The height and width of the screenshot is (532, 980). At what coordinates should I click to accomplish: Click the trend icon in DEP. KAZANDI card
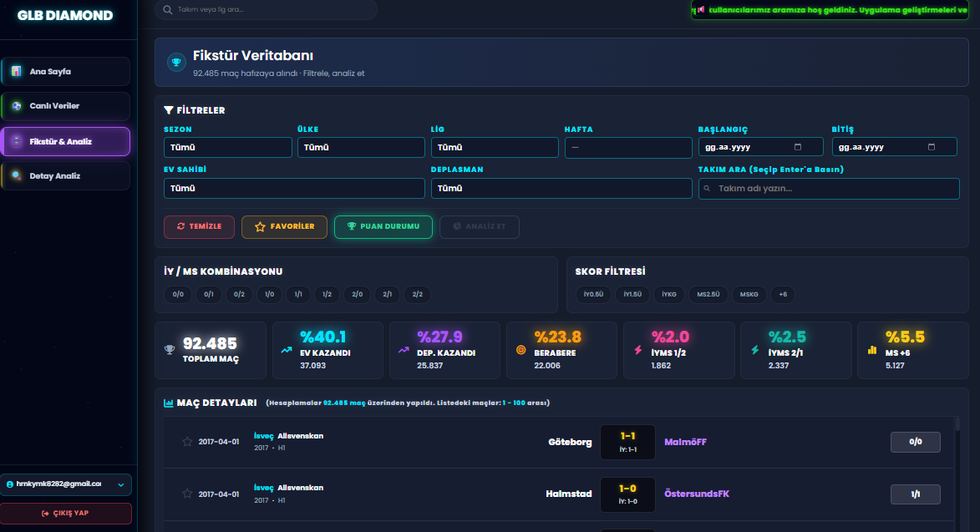(404, 350)
